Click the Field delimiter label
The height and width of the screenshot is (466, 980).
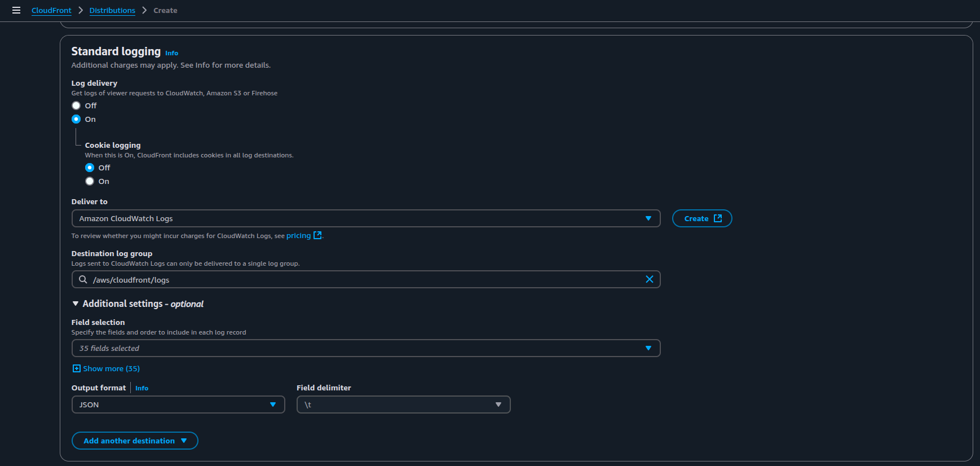click(x=324, y=388)
